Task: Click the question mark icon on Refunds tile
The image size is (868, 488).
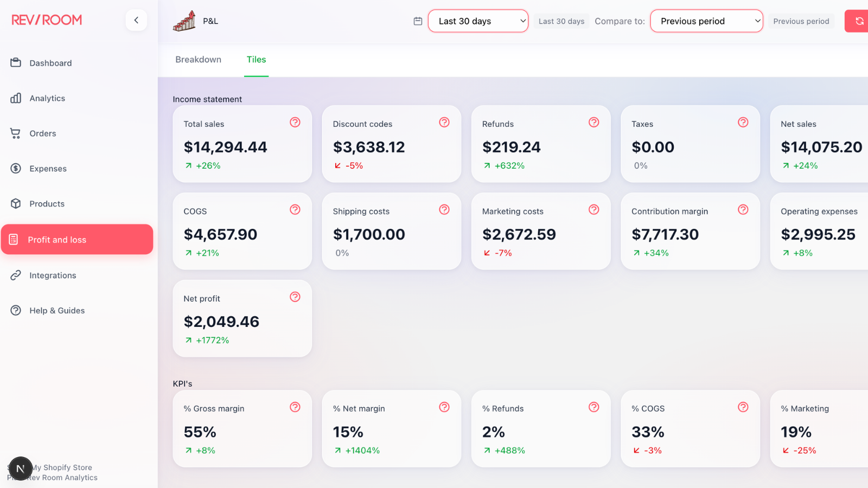Action: coord(594,123)
